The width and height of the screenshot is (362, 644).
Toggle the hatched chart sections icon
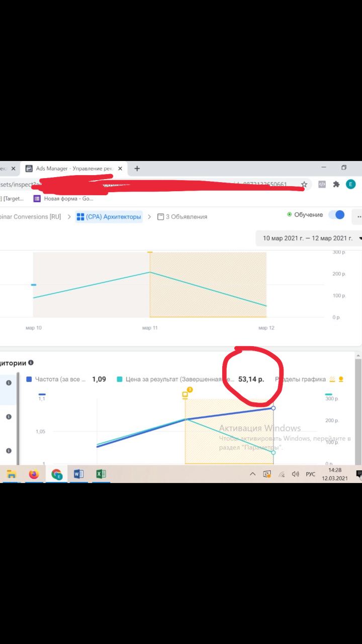tap(332, 379)
